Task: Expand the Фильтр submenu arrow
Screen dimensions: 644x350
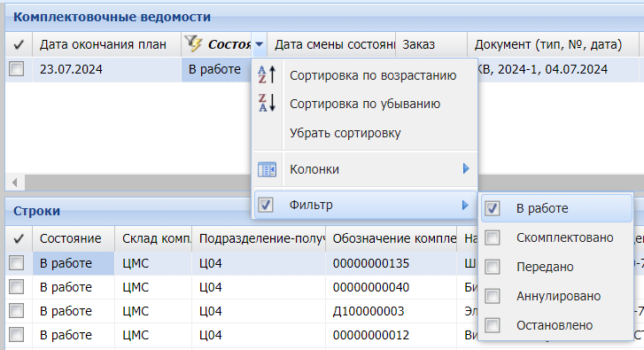Action: (x=465, y=205)
